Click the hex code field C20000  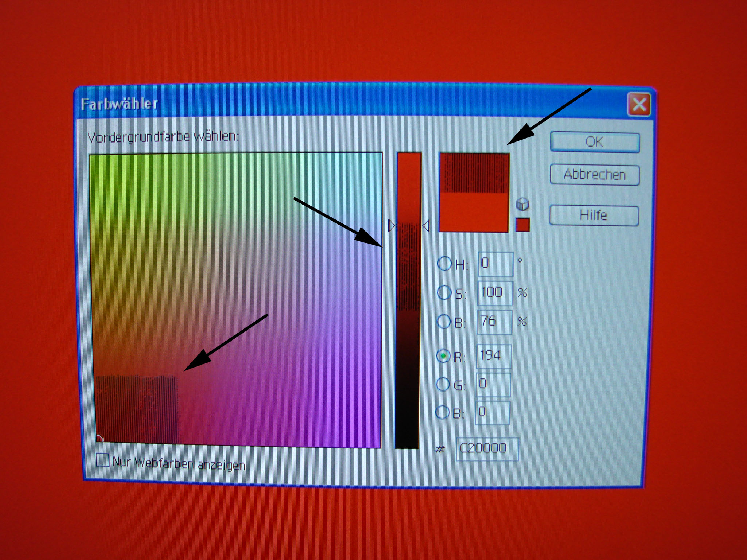click(x=487, y=448)
